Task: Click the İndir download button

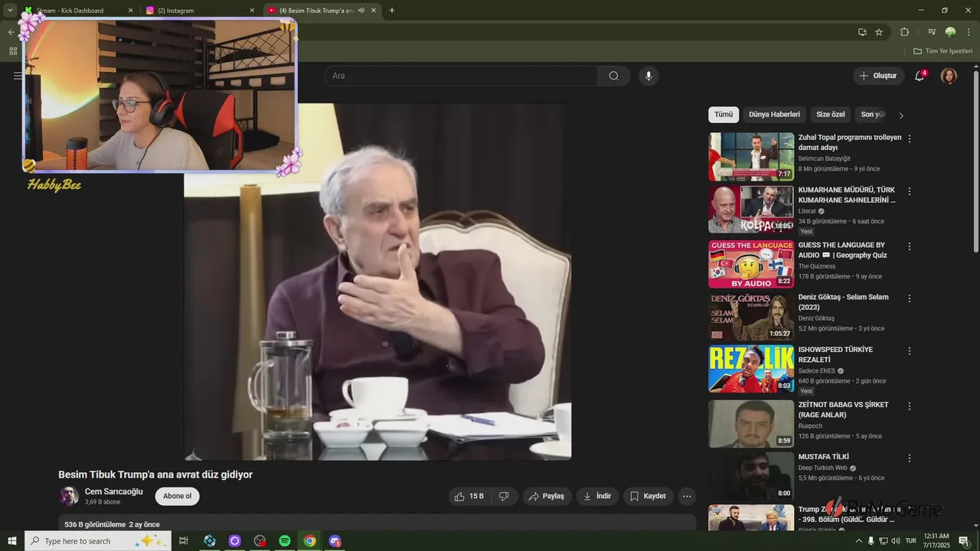Action: [597, 496]
